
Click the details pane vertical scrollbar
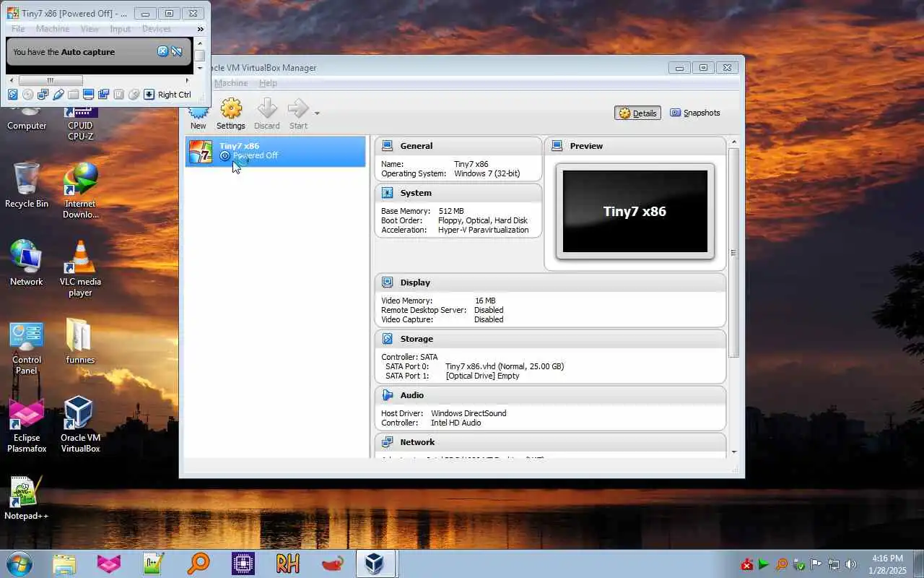click(734, 253)
